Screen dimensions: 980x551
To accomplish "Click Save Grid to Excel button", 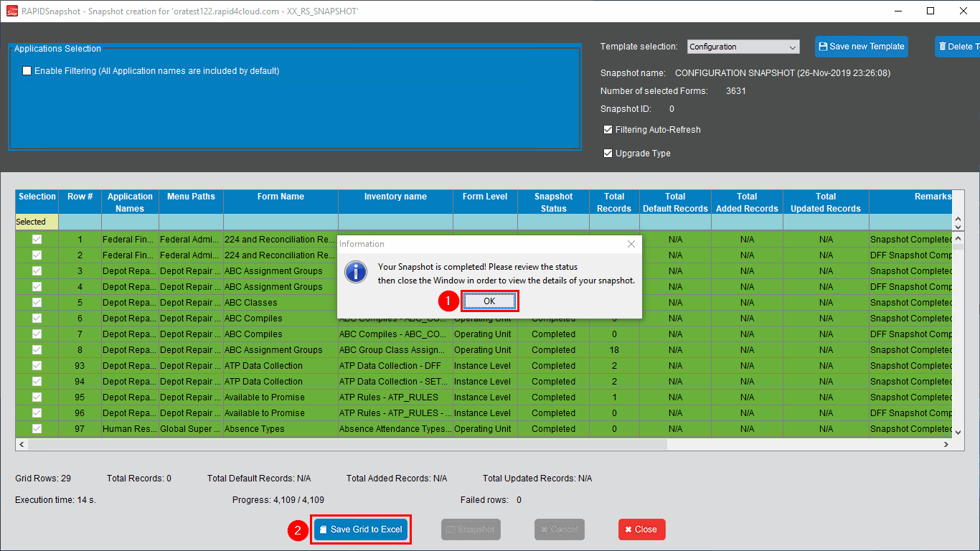I will pos(361,529).
